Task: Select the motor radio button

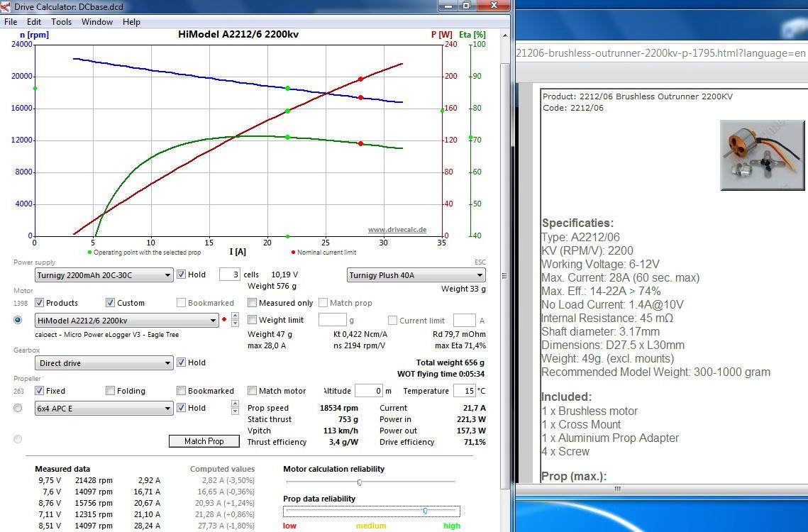Action: (x=18, y=320)
